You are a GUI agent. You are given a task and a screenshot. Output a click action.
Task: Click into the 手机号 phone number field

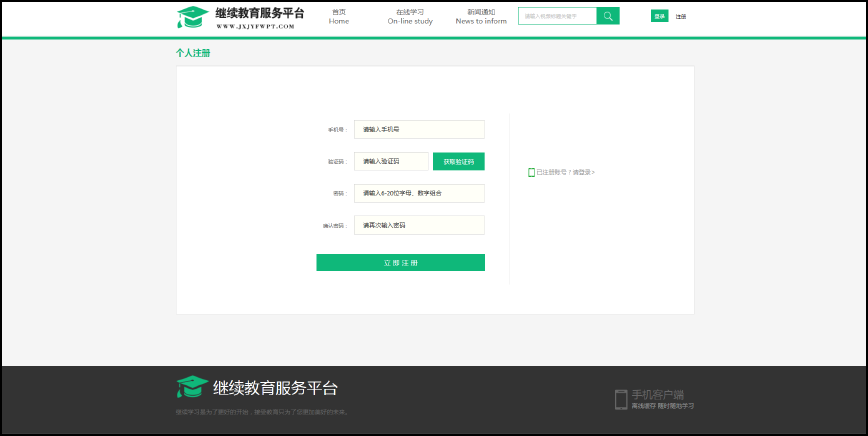(x=419, y=129)
